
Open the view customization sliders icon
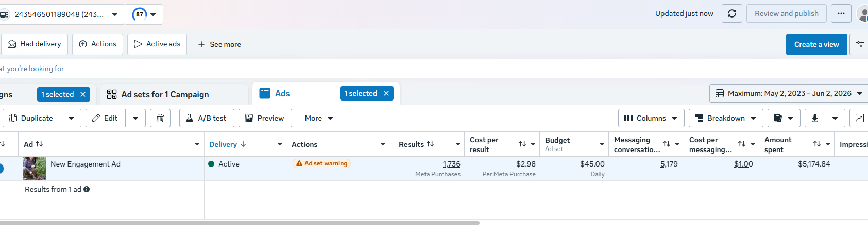(859, 44)
